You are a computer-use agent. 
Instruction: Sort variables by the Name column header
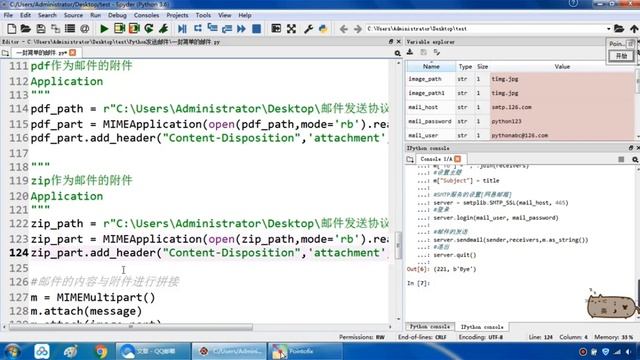431,67
